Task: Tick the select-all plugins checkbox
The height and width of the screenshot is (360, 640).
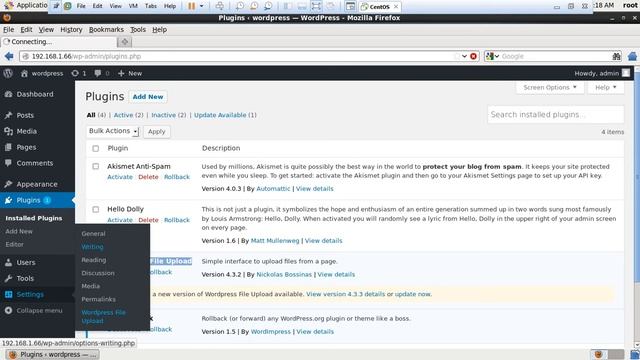Action: [x=96, y=149]
